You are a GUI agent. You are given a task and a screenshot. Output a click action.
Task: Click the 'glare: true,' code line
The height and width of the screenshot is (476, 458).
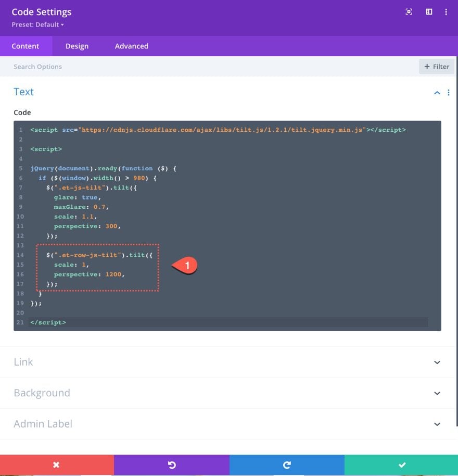click(78, 197)
